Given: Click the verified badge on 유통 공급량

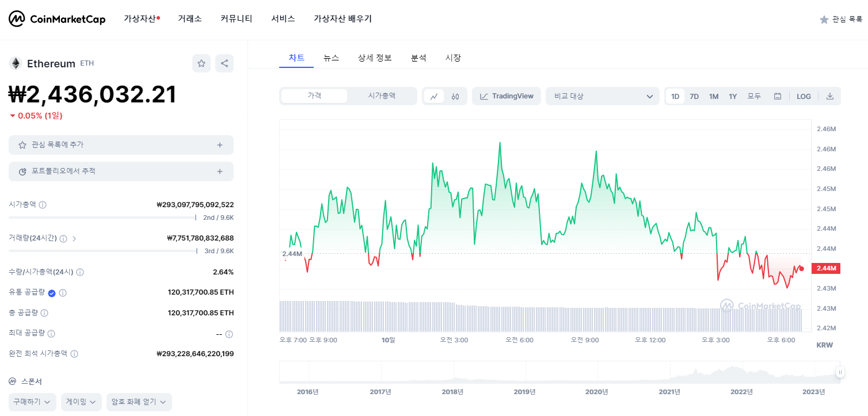Looking at the screenshot, I should (x=52, y=293).
